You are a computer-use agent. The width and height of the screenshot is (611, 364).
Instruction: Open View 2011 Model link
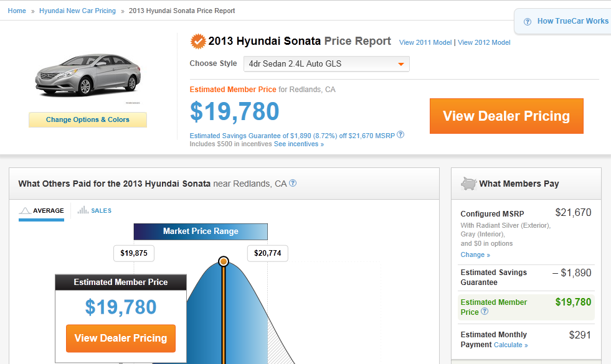[x=425, y=42]
